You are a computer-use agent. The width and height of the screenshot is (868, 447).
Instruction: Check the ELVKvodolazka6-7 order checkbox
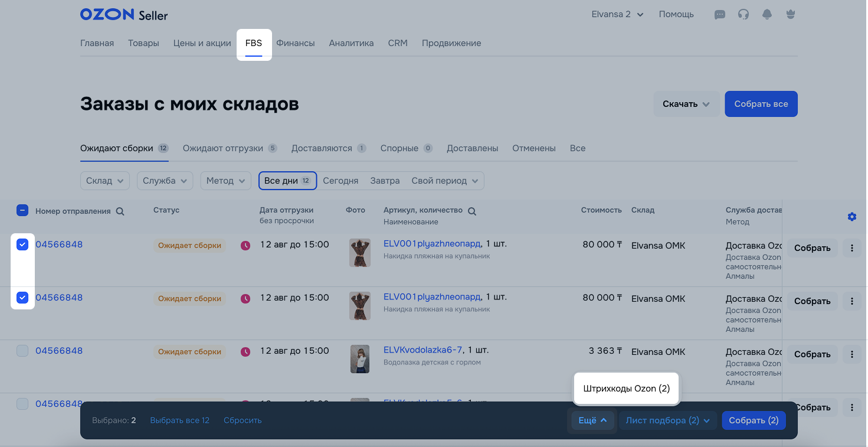point(22,351)
